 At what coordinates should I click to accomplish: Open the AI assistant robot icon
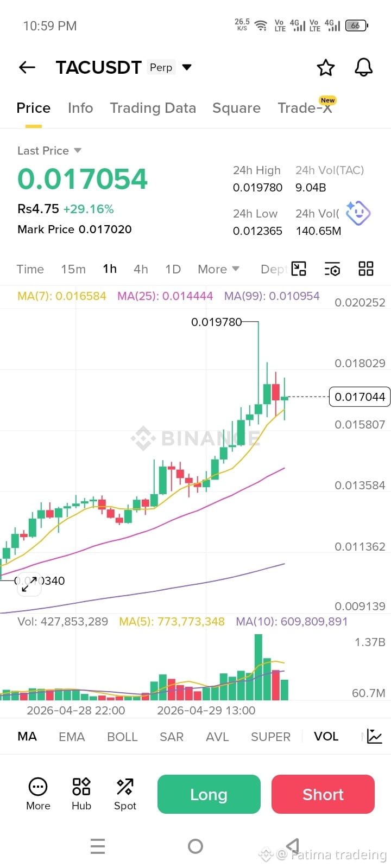358,213
